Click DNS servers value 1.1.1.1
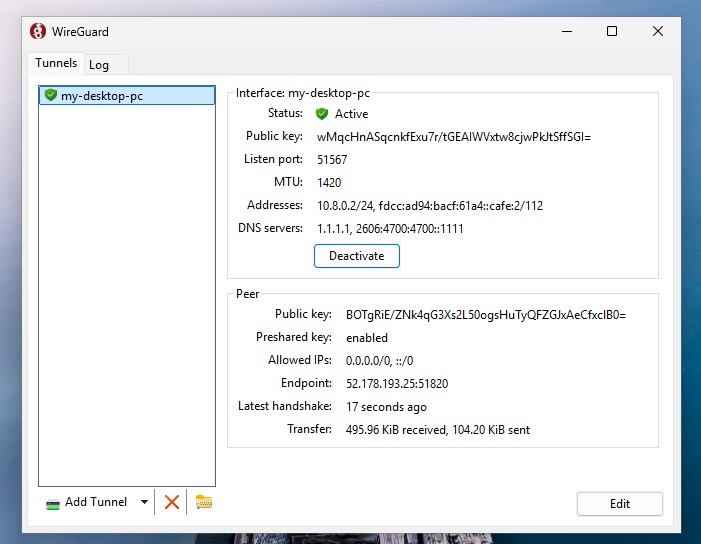This screenshot has height=544, width=701. [390, 228]
